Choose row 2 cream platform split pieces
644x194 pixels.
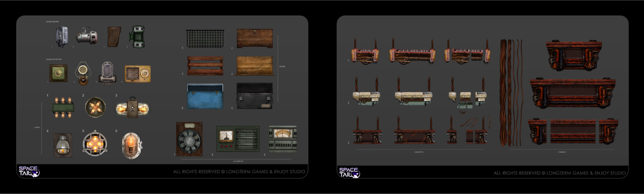click(468, 95)
